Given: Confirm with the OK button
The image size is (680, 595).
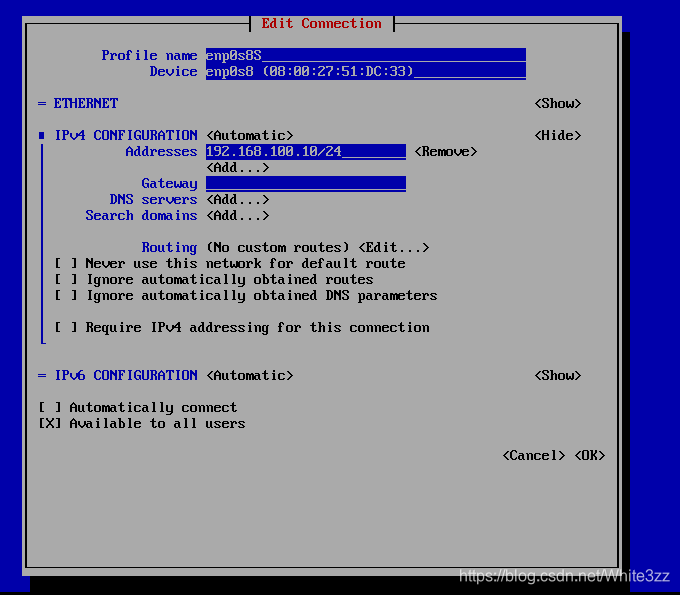Looking at the screenshot, I should 590,456.
